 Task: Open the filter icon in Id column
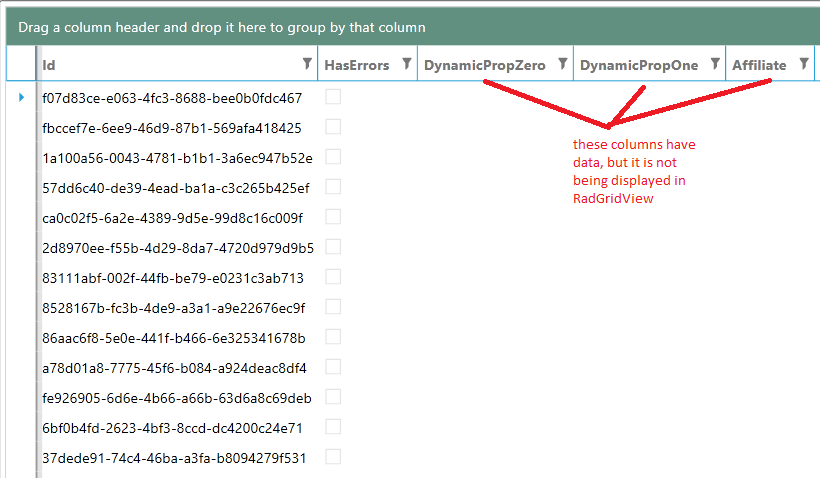(x=307, y=64)
